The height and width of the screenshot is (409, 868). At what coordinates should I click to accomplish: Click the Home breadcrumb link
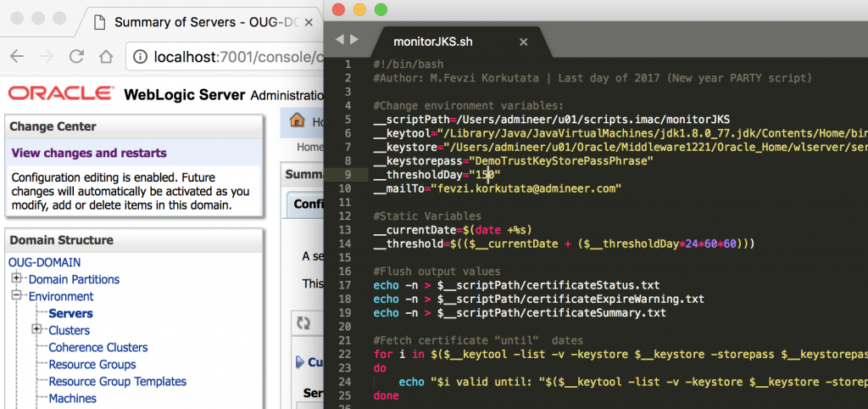pos(310,148)
